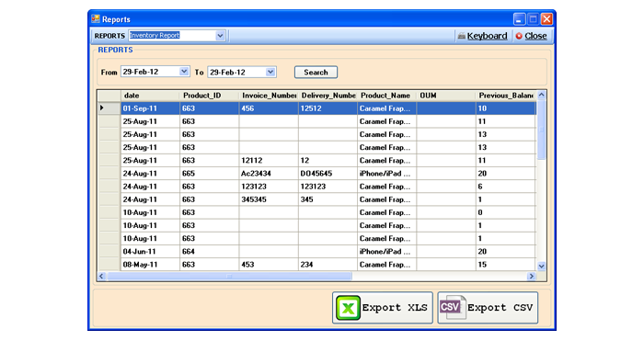
Task: Select previous balance cell 15
Action: (x=506, y=265)
